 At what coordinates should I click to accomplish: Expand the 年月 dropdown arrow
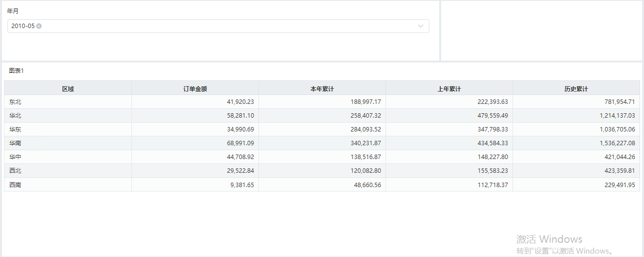coord(421,26)
